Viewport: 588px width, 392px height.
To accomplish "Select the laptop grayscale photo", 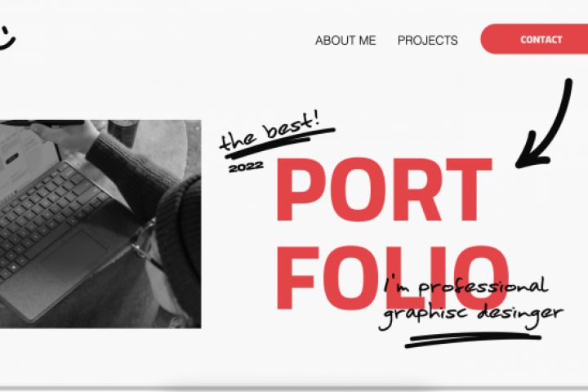I will 100,224.
